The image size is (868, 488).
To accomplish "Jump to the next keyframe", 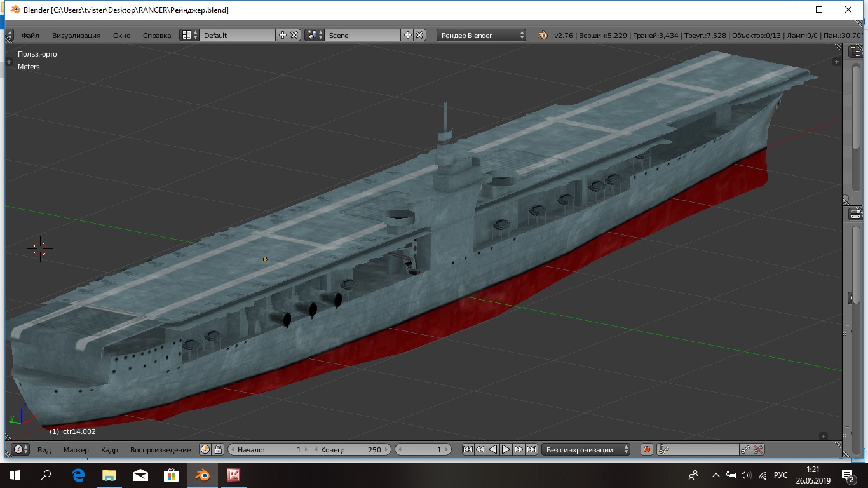I will tap(519, 450).
